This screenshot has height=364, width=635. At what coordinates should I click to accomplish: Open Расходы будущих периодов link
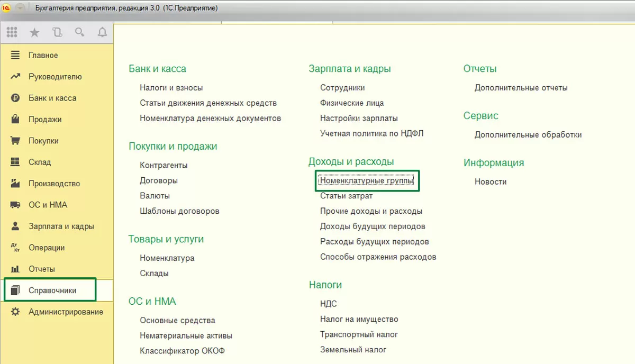375,242
